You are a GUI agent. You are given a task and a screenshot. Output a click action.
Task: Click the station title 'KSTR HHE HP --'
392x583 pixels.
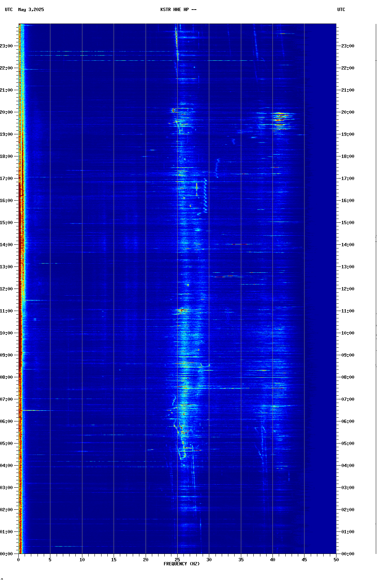click(178, 10)
